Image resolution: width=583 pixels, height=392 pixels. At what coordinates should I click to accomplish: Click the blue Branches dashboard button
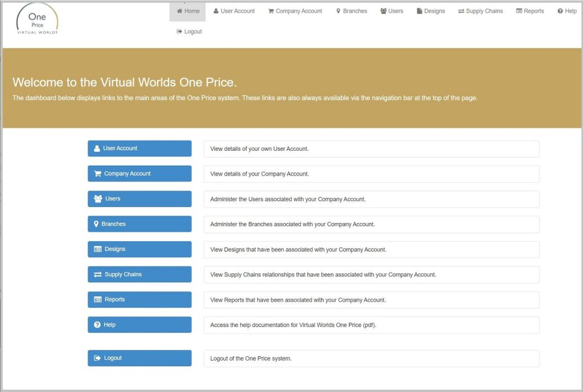point(139,224)
